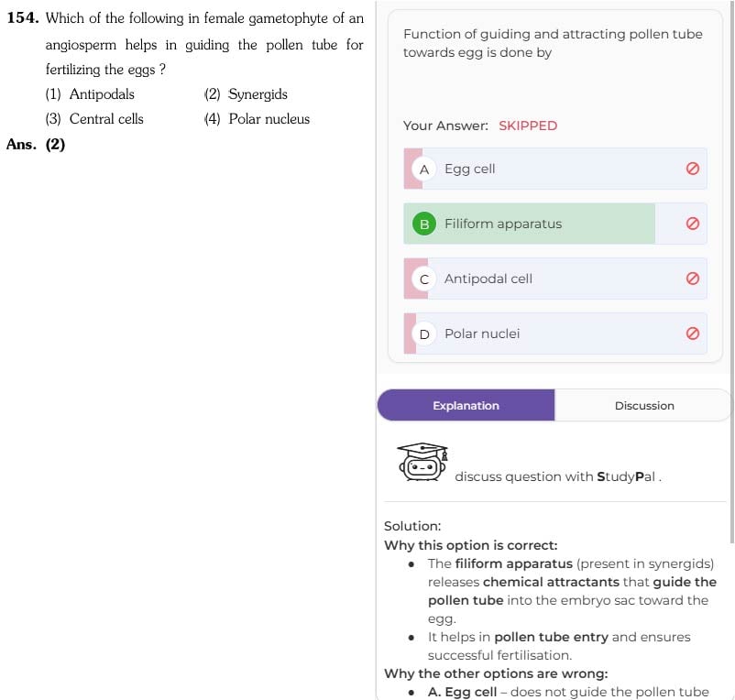Switch to the Discussion tab
Image resolution: width=735 pixels, height=700 pixels.
[643, 405]
